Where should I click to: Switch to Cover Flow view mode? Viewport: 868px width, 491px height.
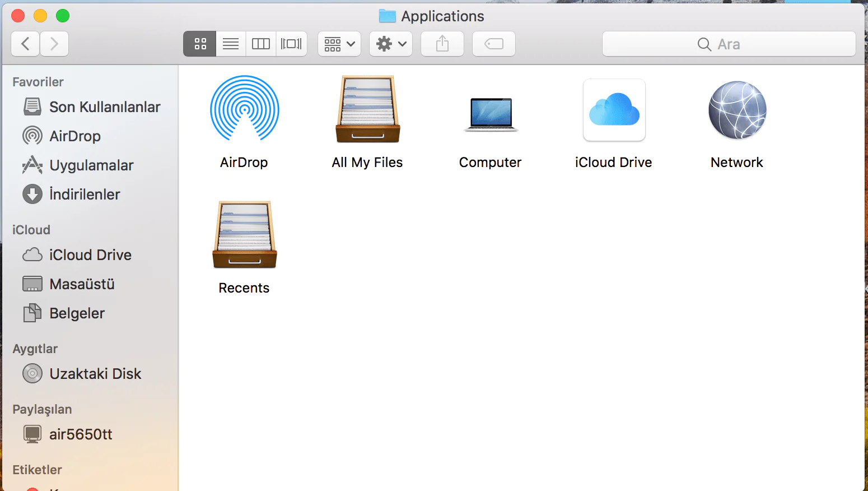click(x=291, y=44)
